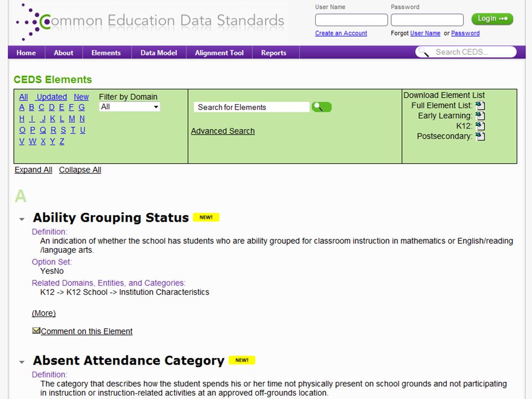
Task: Open the Data Model menu item
Action: (x=159, y=53)
